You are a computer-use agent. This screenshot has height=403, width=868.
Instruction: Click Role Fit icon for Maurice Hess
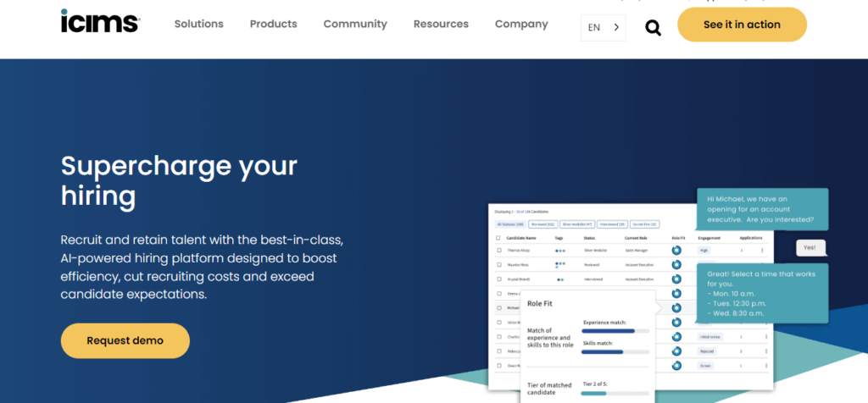(676, 265)
